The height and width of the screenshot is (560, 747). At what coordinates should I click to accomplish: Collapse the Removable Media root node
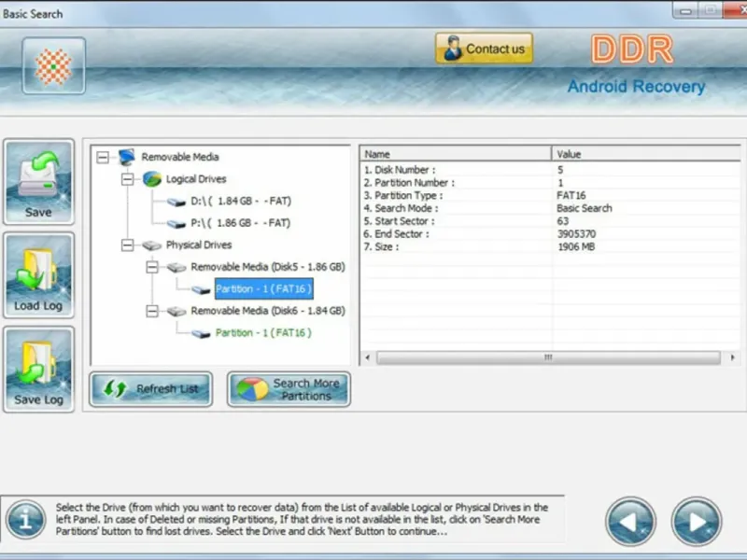click(103, 157)
